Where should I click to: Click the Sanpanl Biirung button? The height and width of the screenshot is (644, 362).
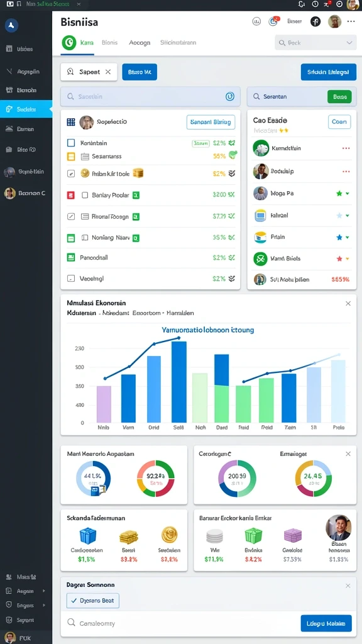click(211, 122)
